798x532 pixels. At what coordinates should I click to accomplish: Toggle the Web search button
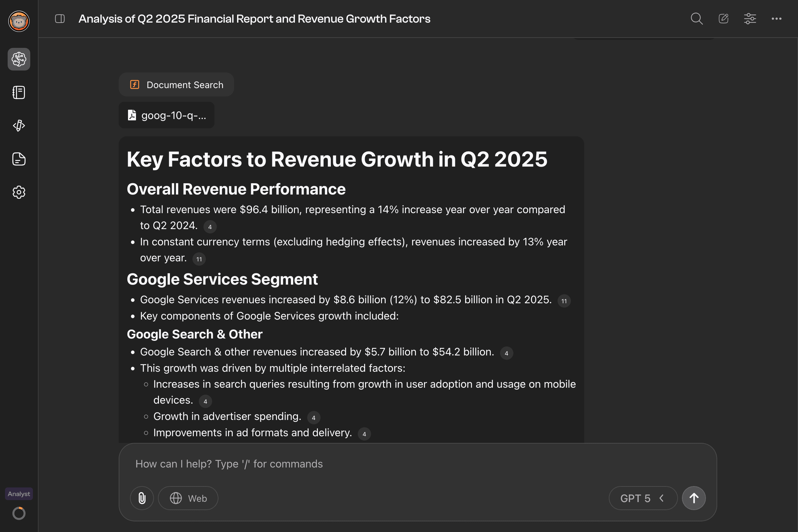coord(188,498)
